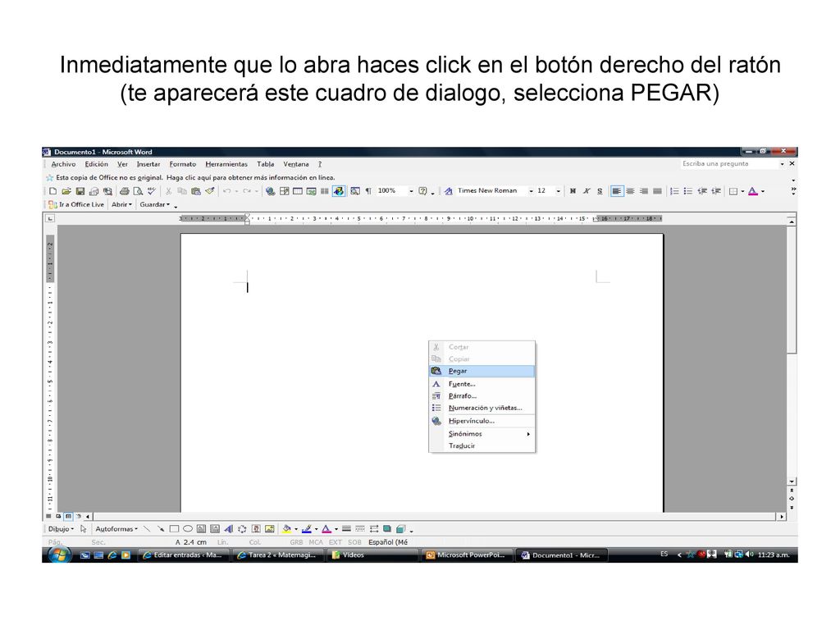Run the spelling and grammar check icon
Screen dimensions: 840x630
(152, 191)
